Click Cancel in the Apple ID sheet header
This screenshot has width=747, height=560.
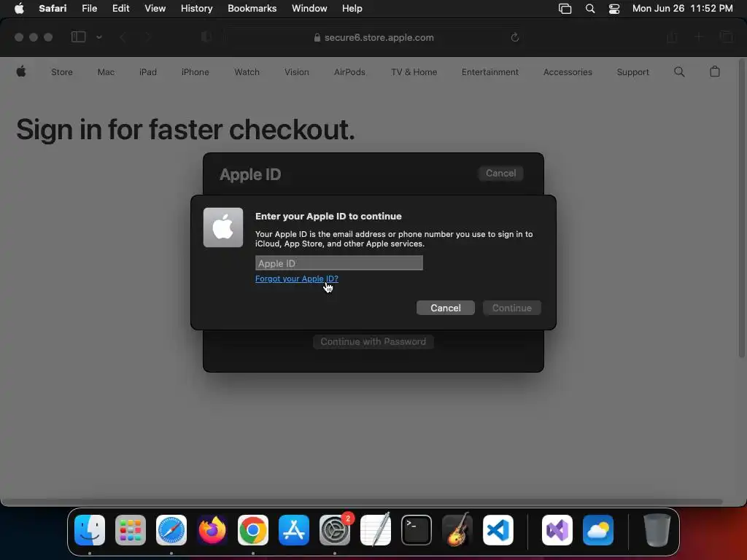tap(500, 174)
